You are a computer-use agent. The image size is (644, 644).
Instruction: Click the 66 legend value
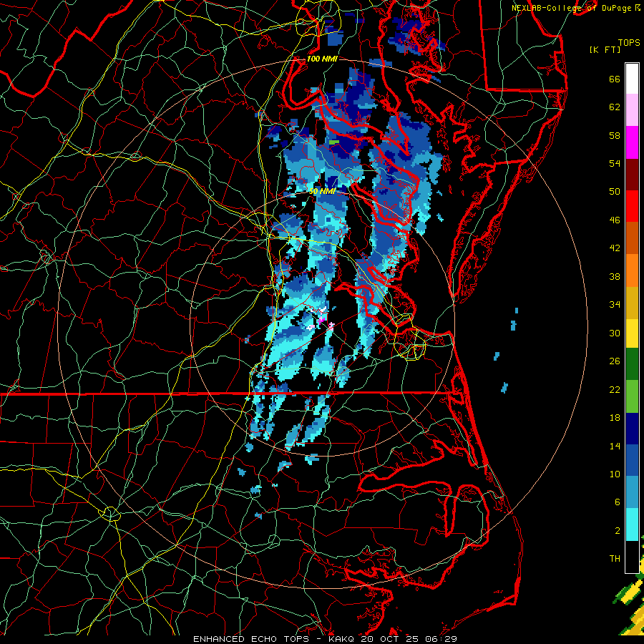(615, 79)
